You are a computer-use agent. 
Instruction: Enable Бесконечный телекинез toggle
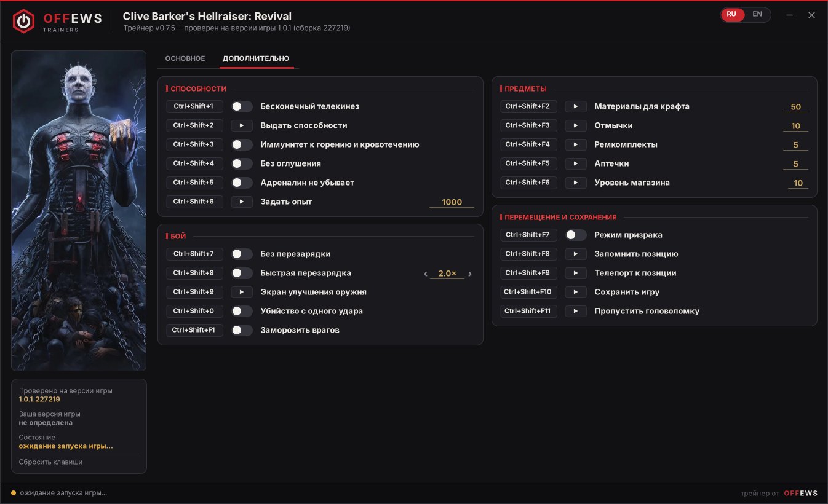click(x=242, y=106)
